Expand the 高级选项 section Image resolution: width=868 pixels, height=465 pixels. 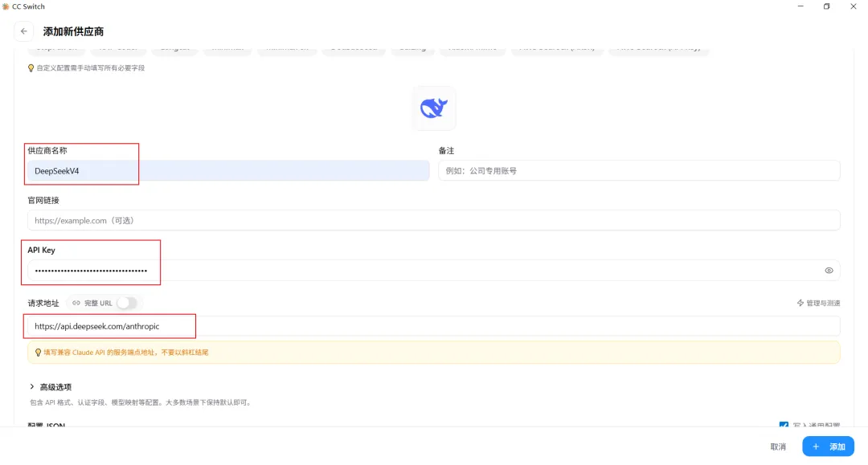point(51,387)
